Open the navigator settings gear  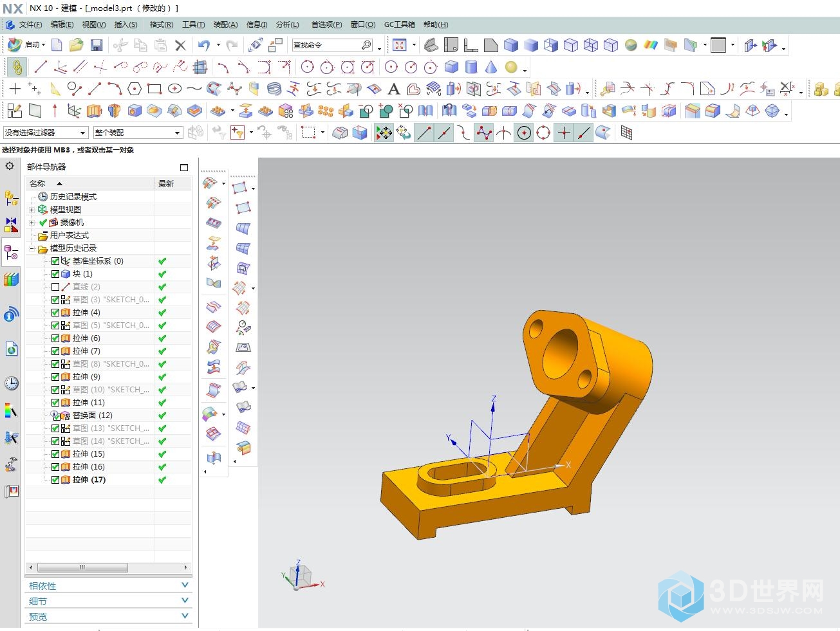[10, 166]
